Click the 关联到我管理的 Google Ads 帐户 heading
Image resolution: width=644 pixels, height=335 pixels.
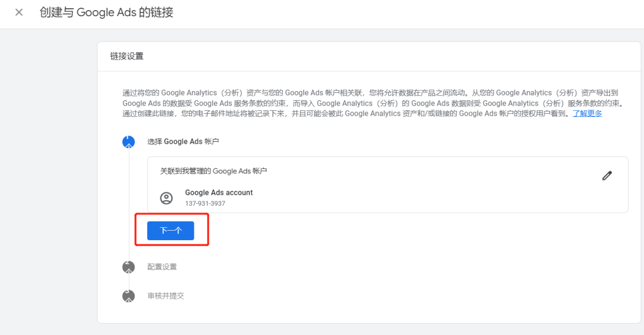tap(213, 171)
